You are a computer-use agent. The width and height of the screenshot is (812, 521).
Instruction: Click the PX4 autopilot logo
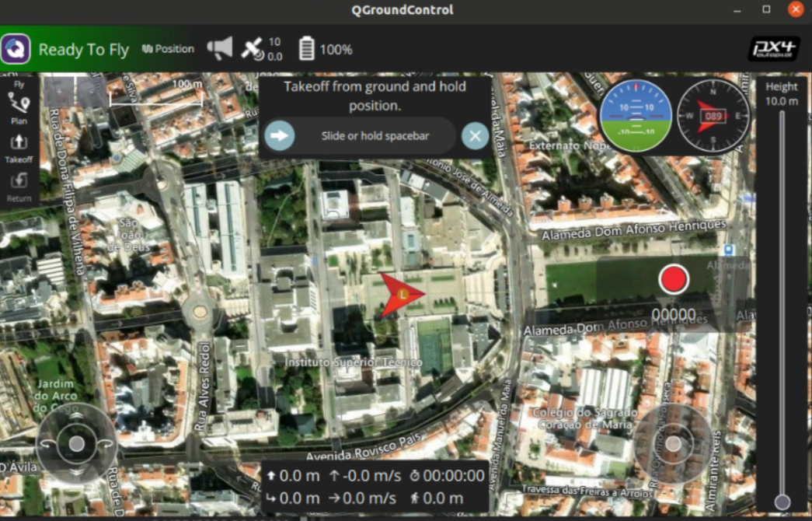point(774,49)
